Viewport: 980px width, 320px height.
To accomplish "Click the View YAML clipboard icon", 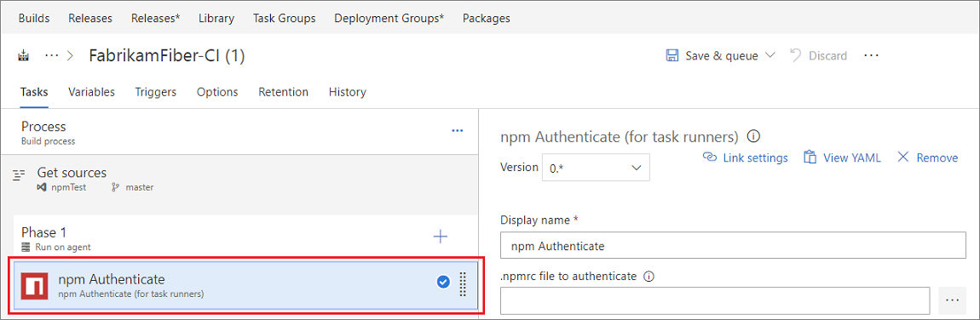I will 810,157.
